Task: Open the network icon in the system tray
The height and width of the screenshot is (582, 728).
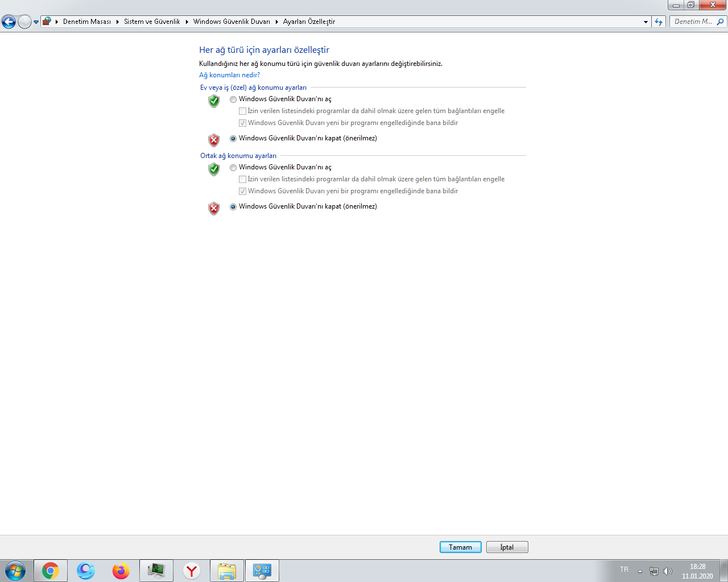Action: (654, 571)
